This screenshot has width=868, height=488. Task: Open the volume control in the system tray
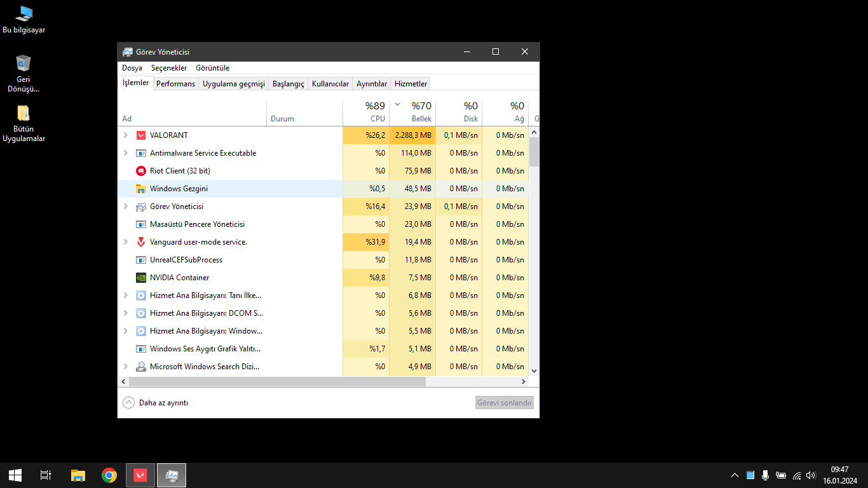811,475
